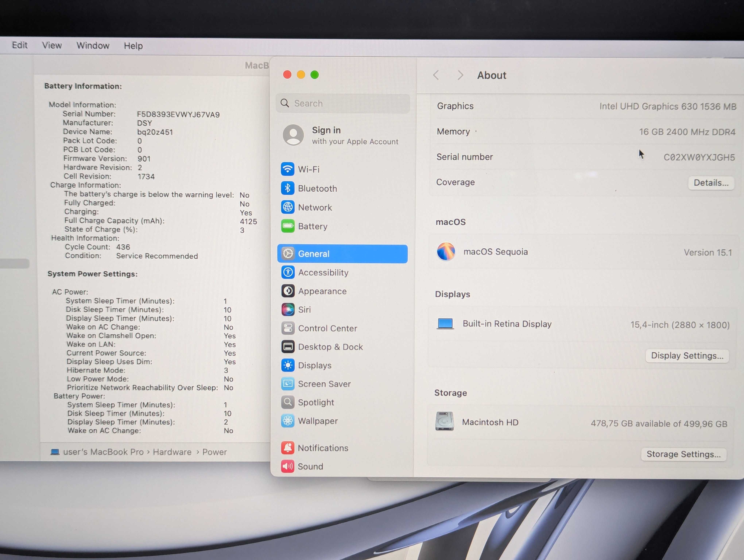Click 'System Power Settings:' heading
744x560 pixels.
point(92,274)
